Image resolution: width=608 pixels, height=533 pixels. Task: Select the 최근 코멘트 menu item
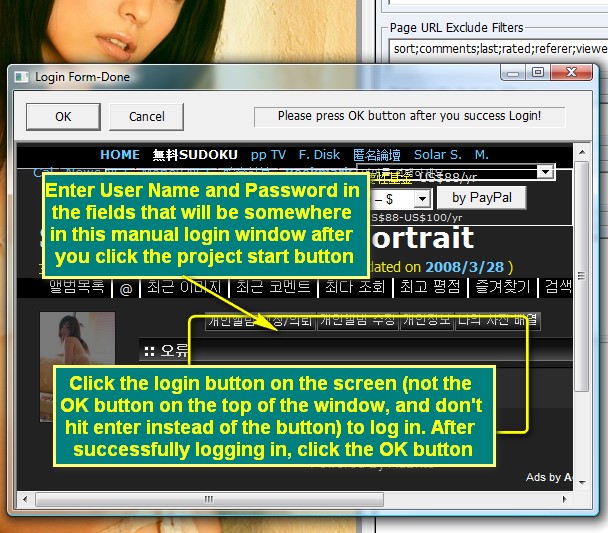pyautogui.click(x=273, y=287)
